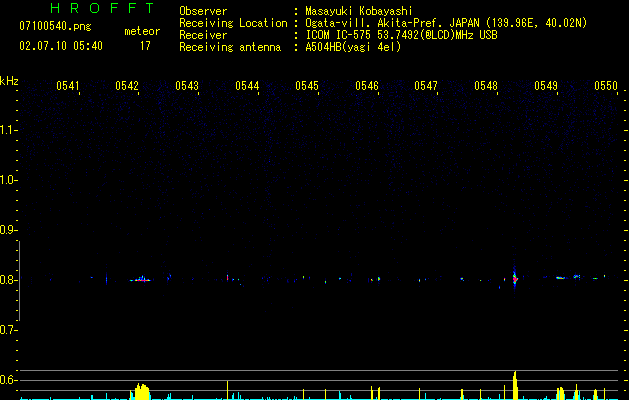Click the Receiving Location label
This screenshot has width=629, height=400.
[x=233, y=23]
